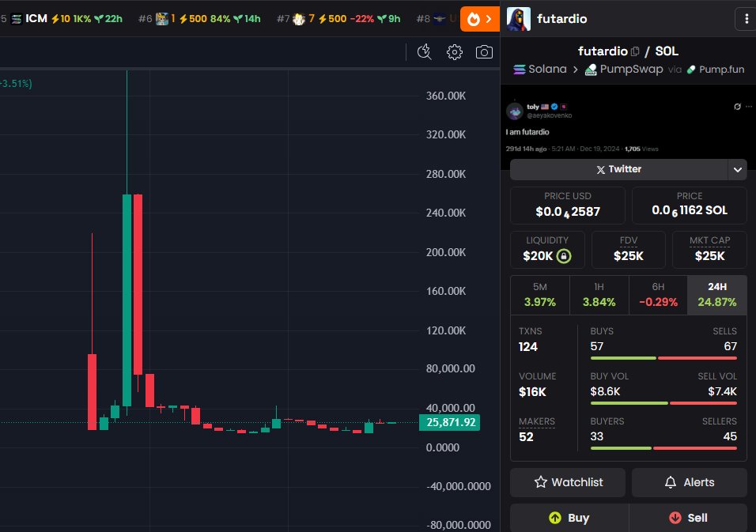Image resolution: width=756 pixels, height=532 pixels.
Task: Take a chart snapshot with camera icon
Action: pyautogui.click(x=484, y=52)
